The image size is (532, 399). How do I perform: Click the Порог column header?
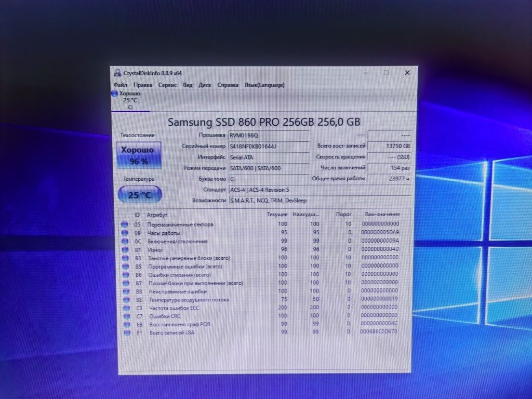[x=343, y=214]
